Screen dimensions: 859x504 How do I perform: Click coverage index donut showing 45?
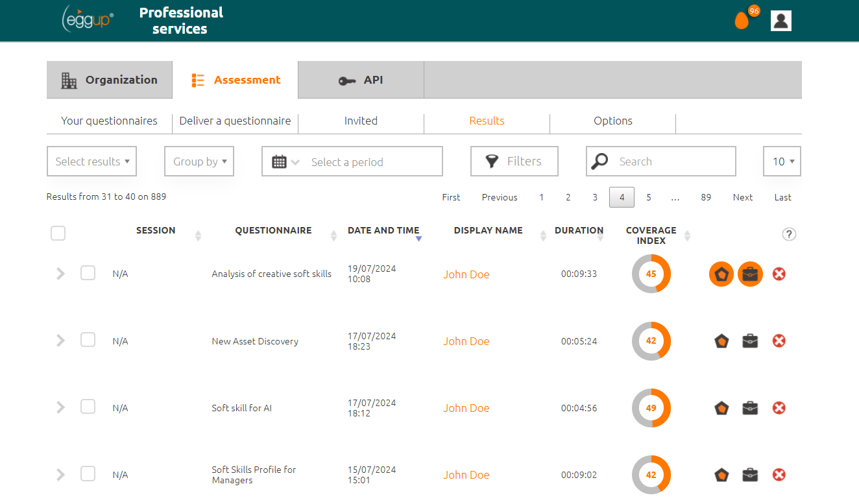[x=651, y=274]
